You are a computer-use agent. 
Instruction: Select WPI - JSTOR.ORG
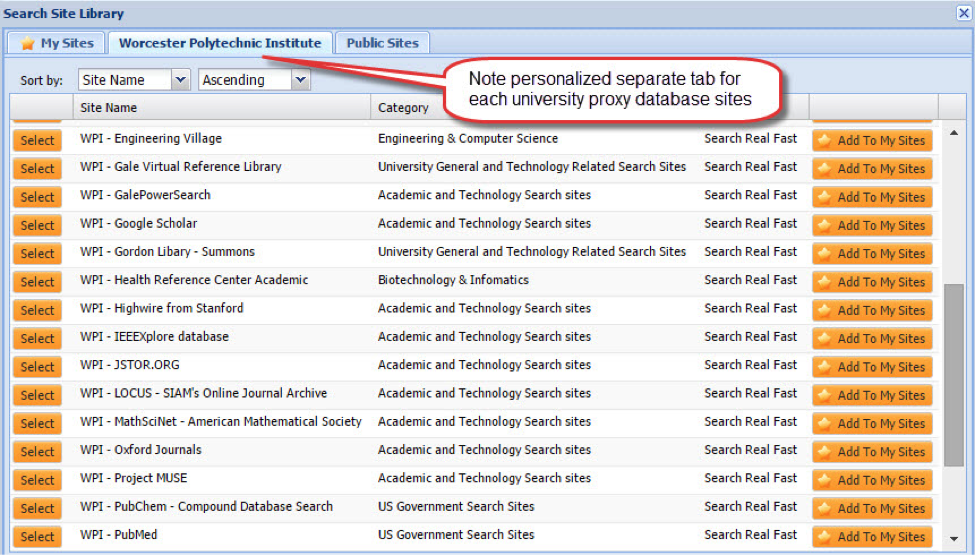tap(37, 367)
